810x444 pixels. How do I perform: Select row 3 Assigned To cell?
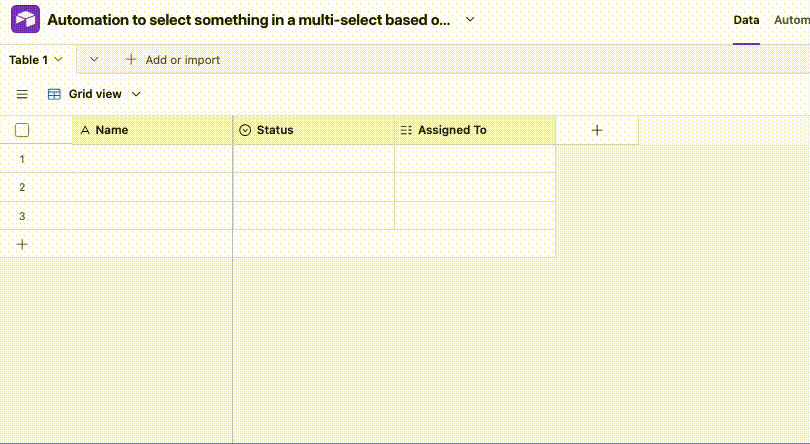point(475,216)
